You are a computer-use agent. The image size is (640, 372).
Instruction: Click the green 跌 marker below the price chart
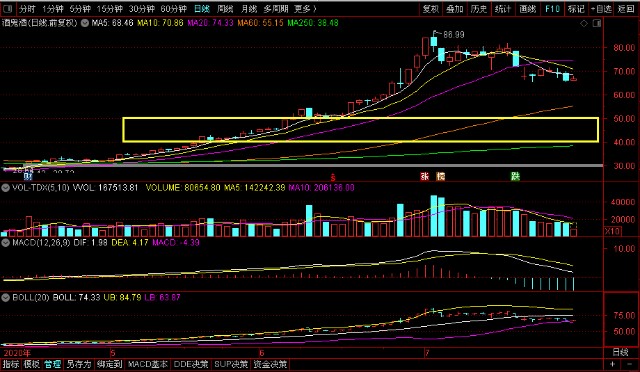click(x=515, y=176)
